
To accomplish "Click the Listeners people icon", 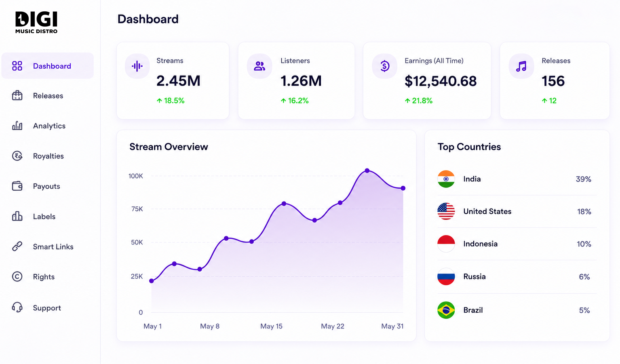I will click(259, 66).
